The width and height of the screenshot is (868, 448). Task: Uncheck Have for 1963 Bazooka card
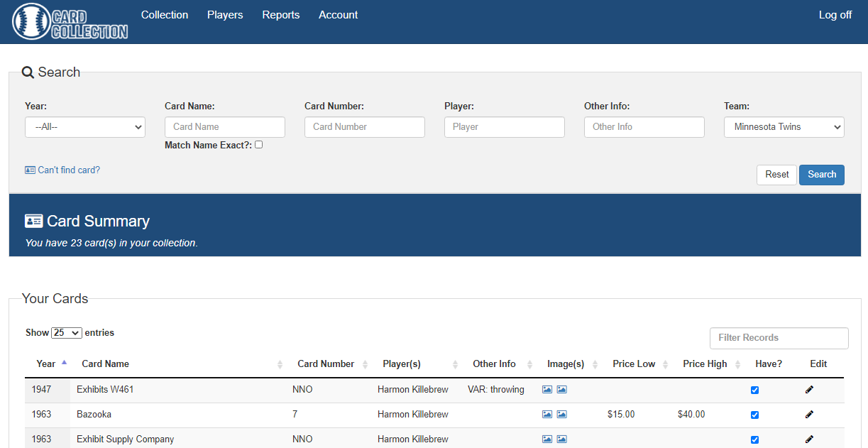(x=754, y=415)
